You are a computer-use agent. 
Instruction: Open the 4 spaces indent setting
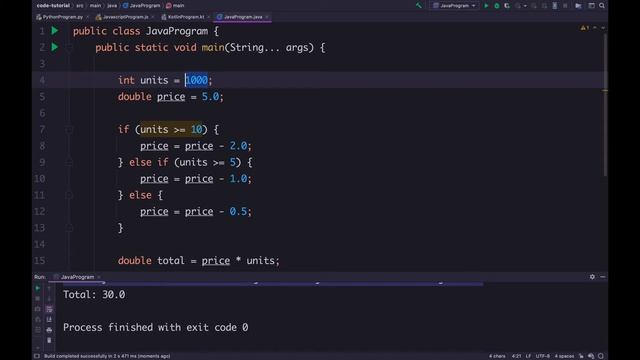coord(564,356)
